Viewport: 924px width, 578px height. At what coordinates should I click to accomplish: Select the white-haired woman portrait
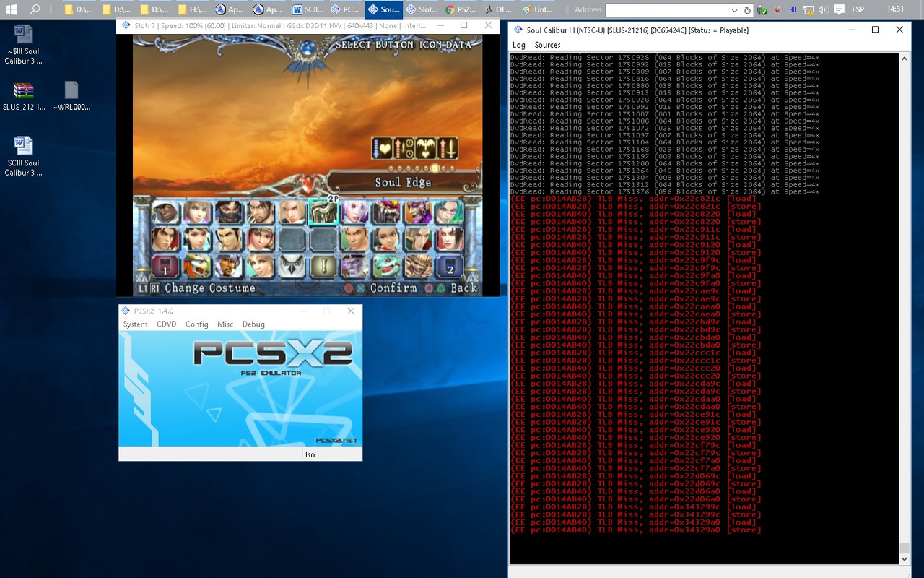pyautogui.click(x=354, y=212)
